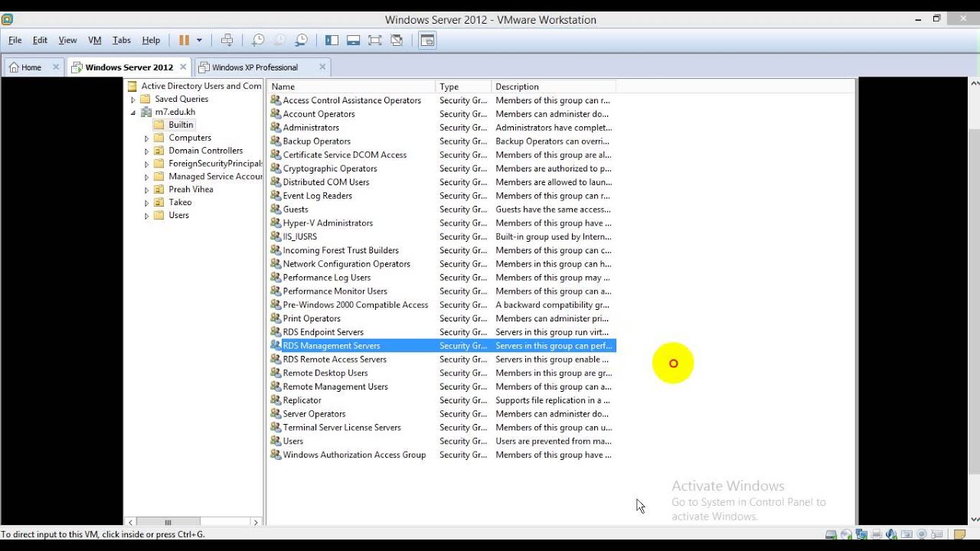Open the VM menu
Image resolution: width=980 pixels, height=551 pixels.
click(95, 41)
